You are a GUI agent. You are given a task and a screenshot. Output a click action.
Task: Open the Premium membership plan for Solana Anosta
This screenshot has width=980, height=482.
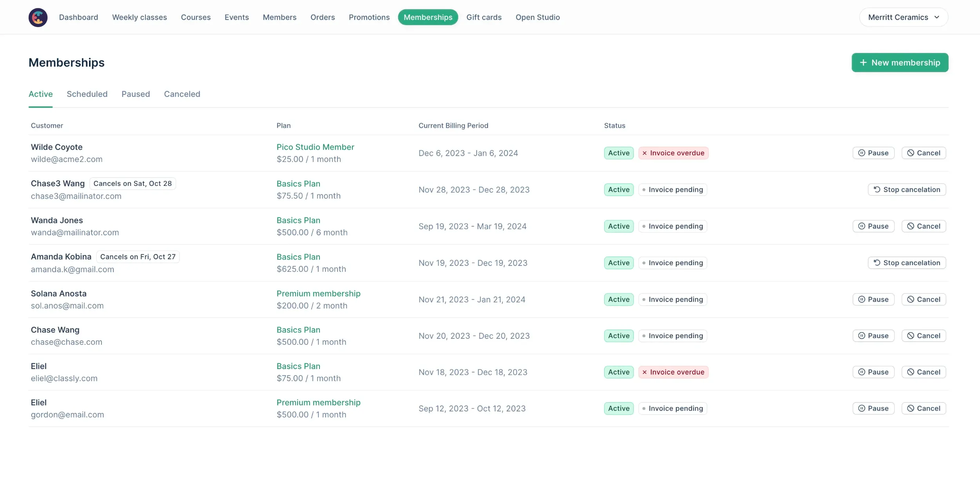(318, 293)
